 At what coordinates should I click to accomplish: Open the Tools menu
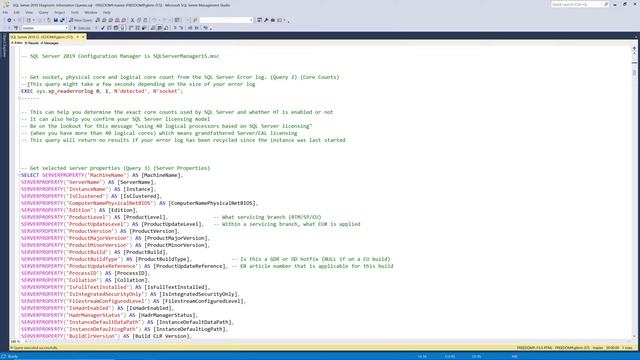coord(75,12)
